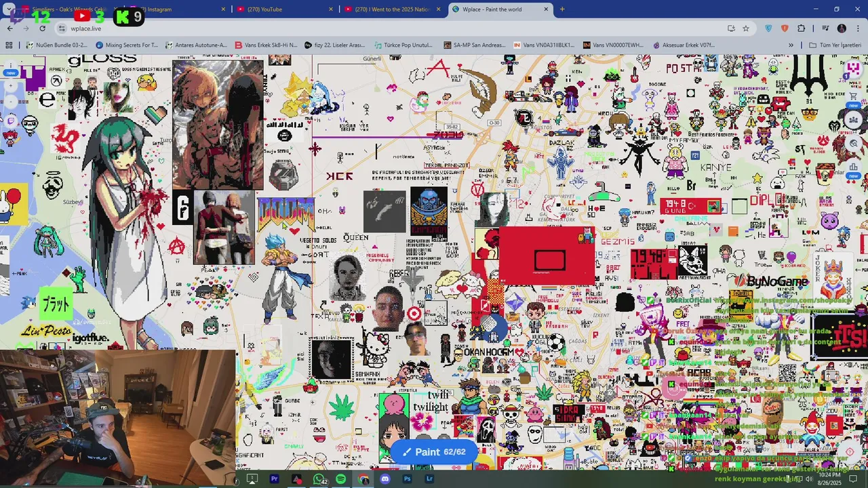Screen dimensions: 868x488
Task: Switch to the (270) YouTube tab
Action: 284,9
